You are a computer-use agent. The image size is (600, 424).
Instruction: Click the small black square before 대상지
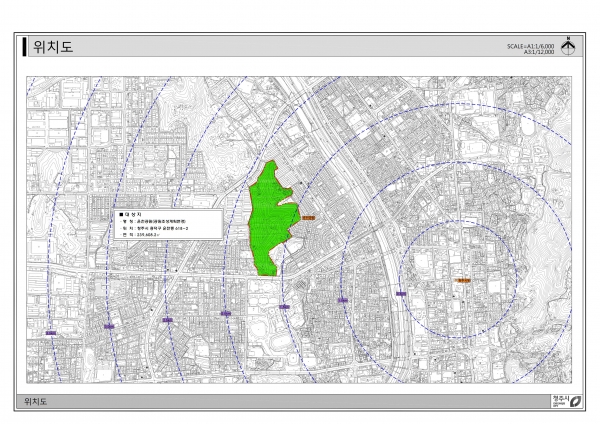coord(121,215)
